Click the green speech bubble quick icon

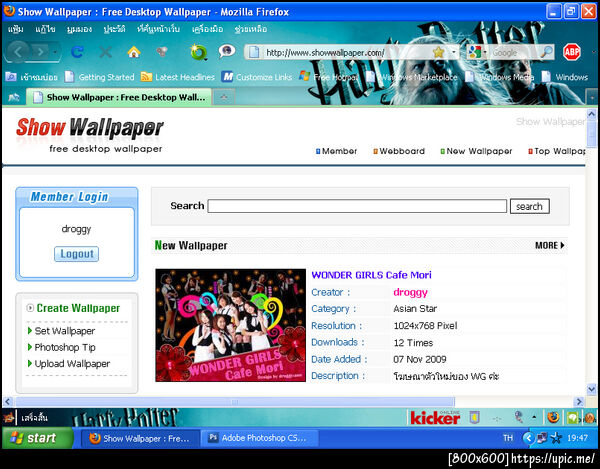[572, 417]
